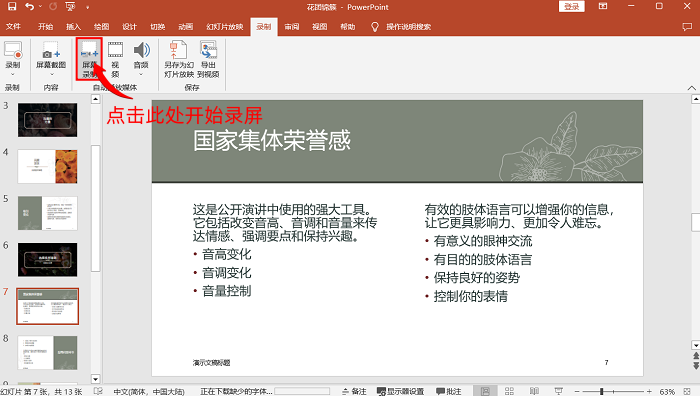
Task: Click main editor scroll down arrow
Action: [x=696, y=345]
